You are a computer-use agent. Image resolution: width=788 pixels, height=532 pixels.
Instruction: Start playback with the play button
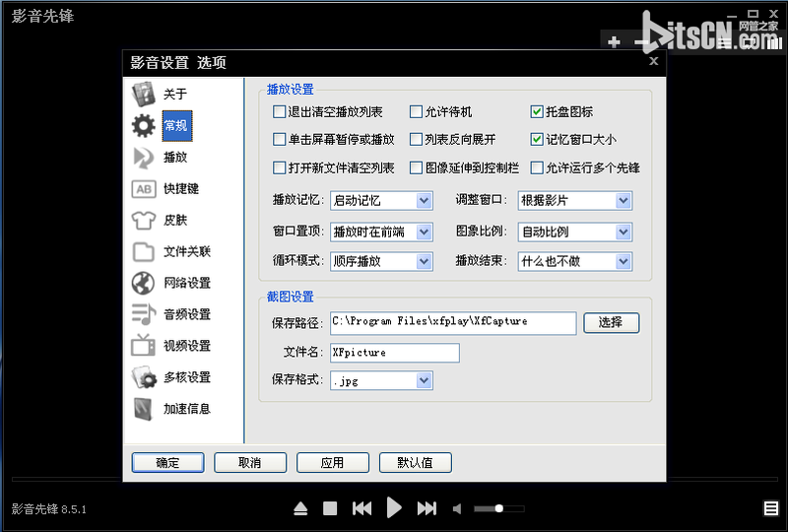click(394, 508)
